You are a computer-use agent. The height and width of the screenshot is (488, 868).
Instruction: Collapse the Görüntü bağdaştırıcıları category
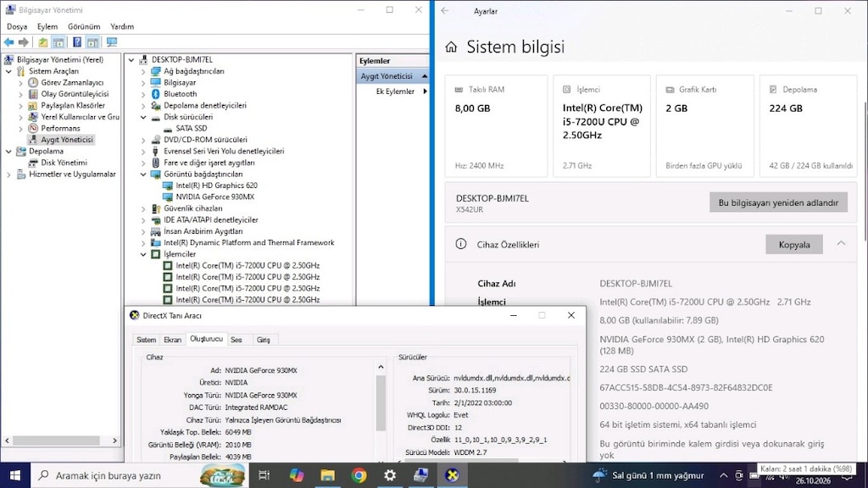click(143, 175)
